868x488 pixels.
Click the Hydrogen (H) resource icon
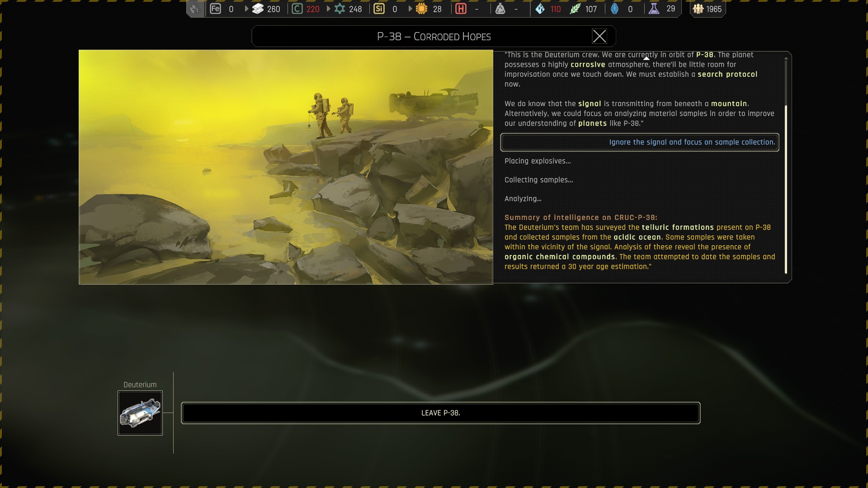(461, 9)
